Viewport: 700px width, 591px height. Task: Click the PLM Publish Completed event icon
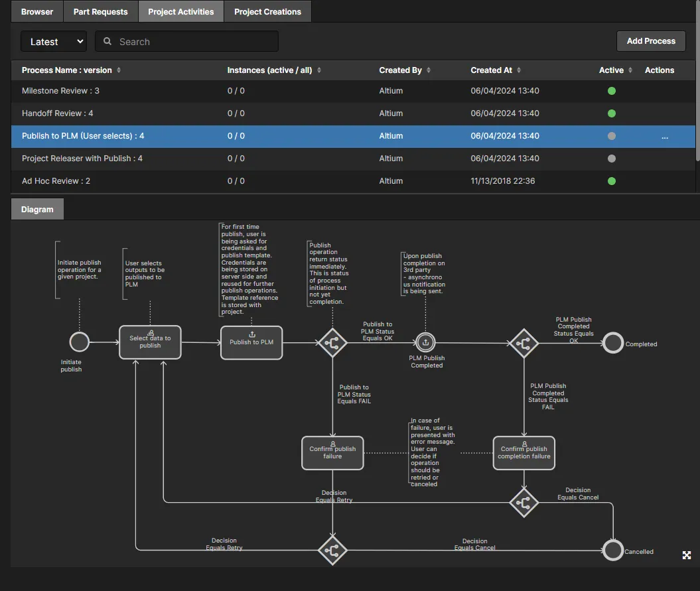pos(425,342)
